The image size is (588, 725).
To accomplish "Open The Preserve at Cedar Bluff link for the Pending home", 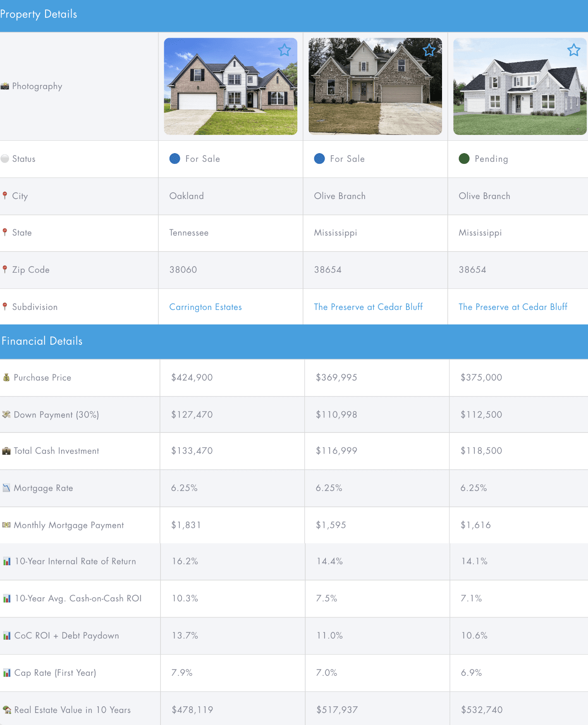I will point(513,307).
